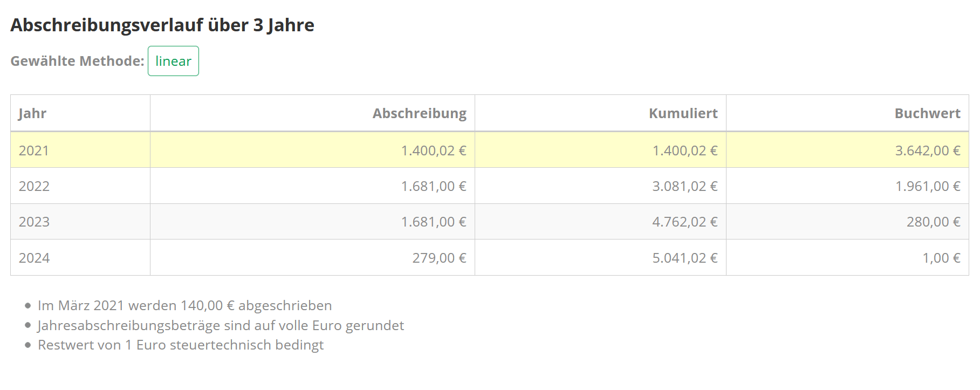Click the 279,00 € depreciation in 2024

(x=439, y=258)
